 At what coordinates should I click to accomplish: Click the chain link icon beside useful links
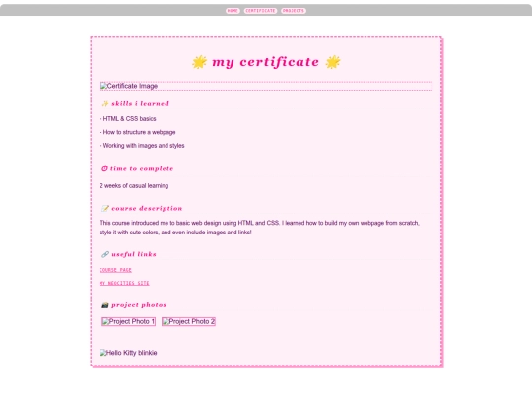(x=105, y=254)
